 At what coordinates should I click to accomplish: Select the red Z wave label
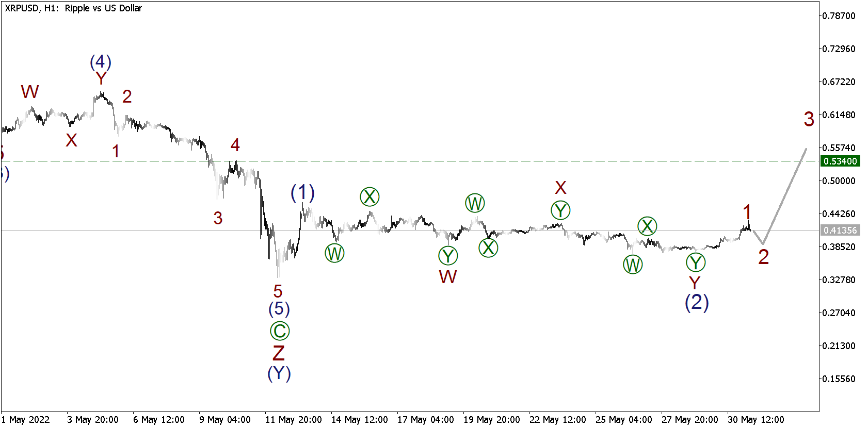279,354
